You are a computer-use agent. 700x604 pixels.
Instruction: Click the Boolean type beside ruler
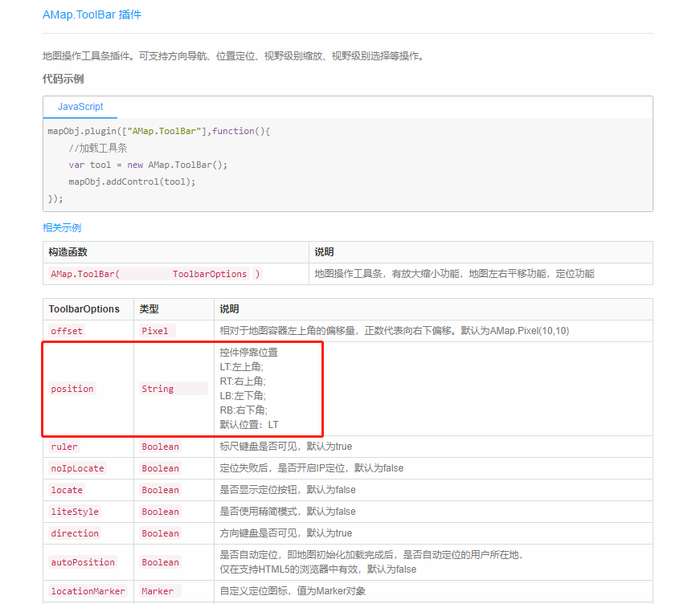point(160,447)
